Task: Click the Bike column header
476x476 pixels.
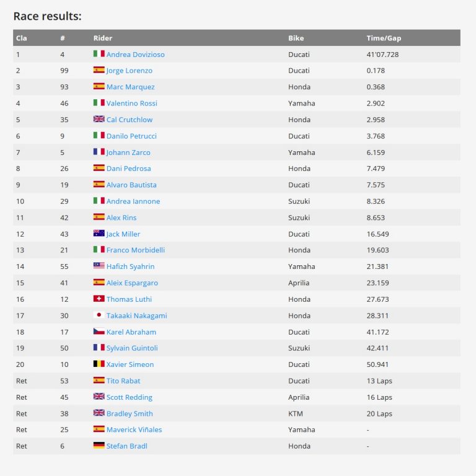Action: [296, 38]
